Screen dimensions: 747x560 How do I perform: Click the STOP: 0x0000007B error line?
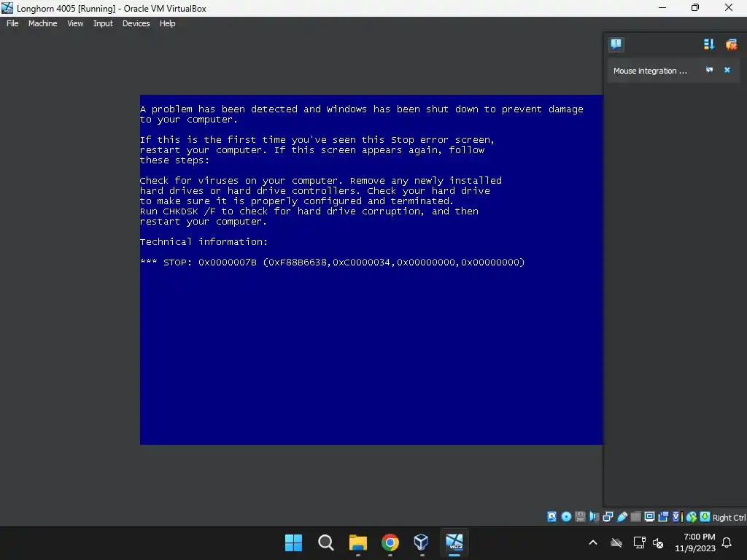[332, 262]
